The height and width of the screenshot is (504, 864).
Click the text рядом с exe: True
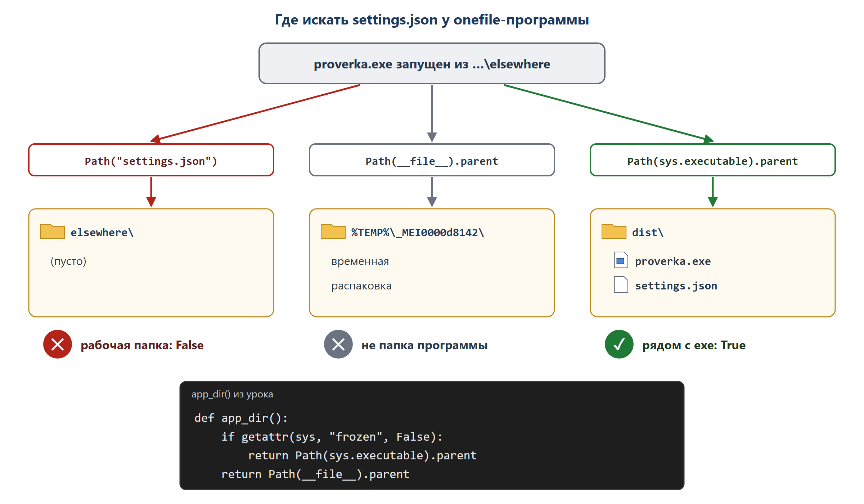(694, 345)
